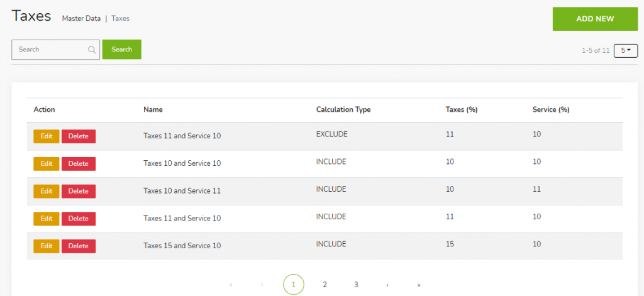Click the '1-5 of 11' record count text
Screen dimensions: 644x296
(x=596, y=50)
